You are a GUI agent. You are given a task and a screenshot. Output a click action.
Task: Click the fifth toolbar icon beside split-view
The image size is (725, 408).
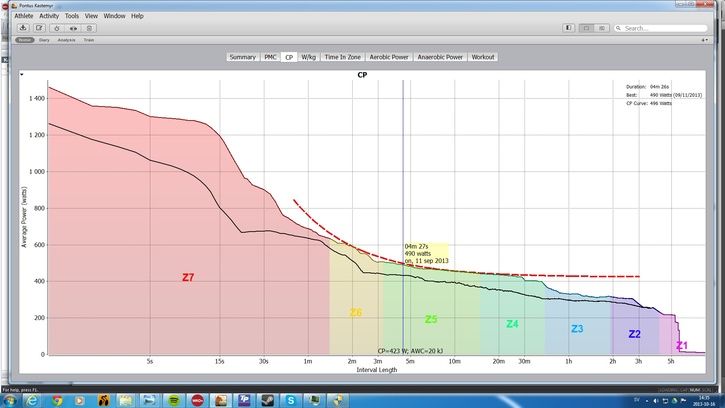pos(91,28)
